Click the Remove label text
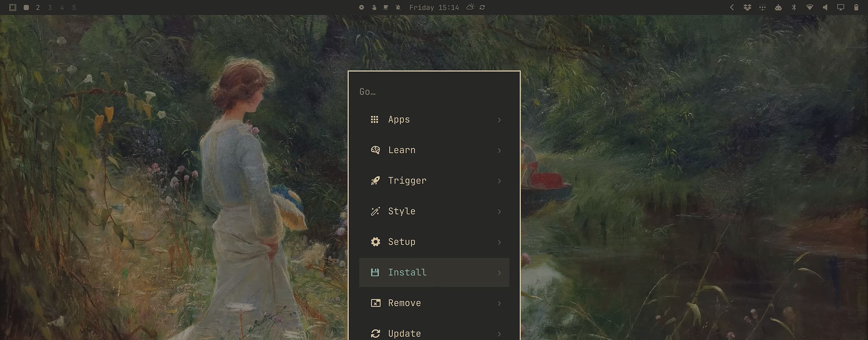The image size is (868, 340). coord(404,303)
